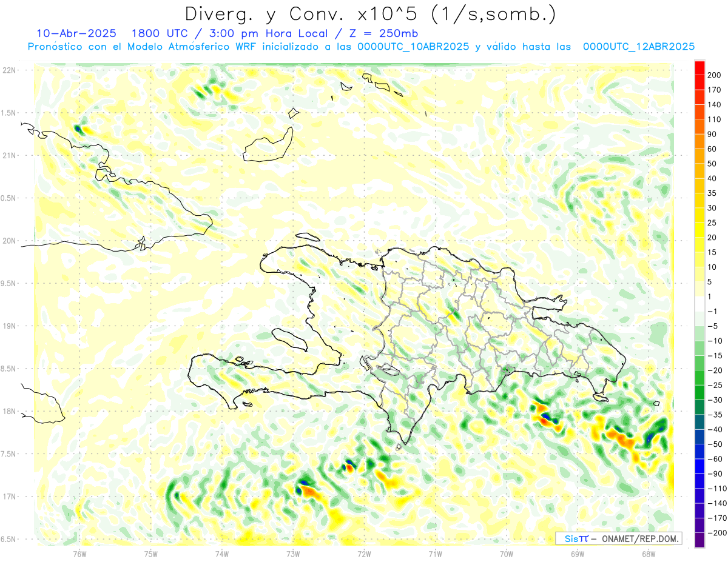The height and width of the screenshot is (562, 728).
Task: Click the white swatch between 1 and -1
Action: 699,304
